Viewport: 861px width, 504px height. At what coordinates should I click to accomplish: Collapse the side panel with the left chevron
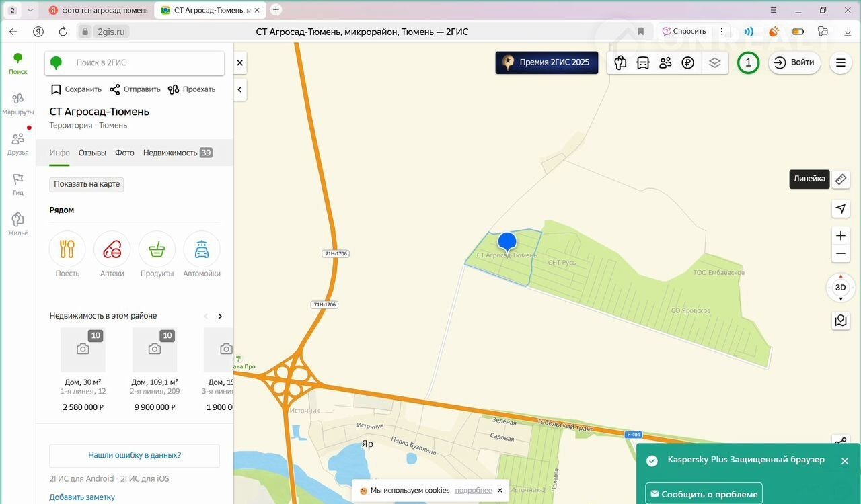(240, 89)
